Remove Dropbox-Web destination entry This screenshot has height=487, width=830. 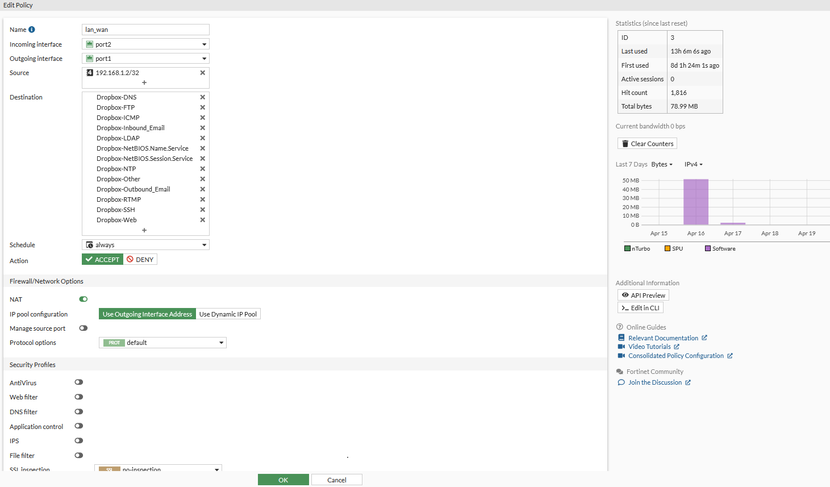click(202, 220)
